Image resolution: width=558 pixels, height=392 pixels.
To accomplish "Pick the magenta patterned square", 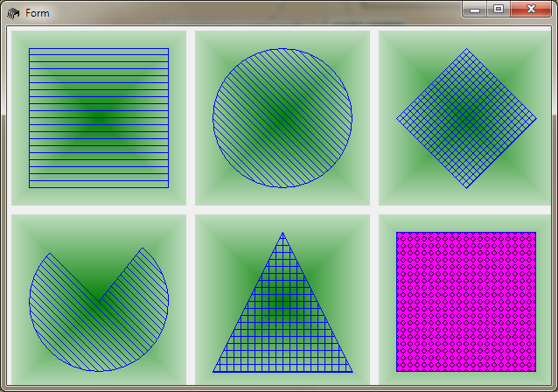I will click(x=466, y=302).
